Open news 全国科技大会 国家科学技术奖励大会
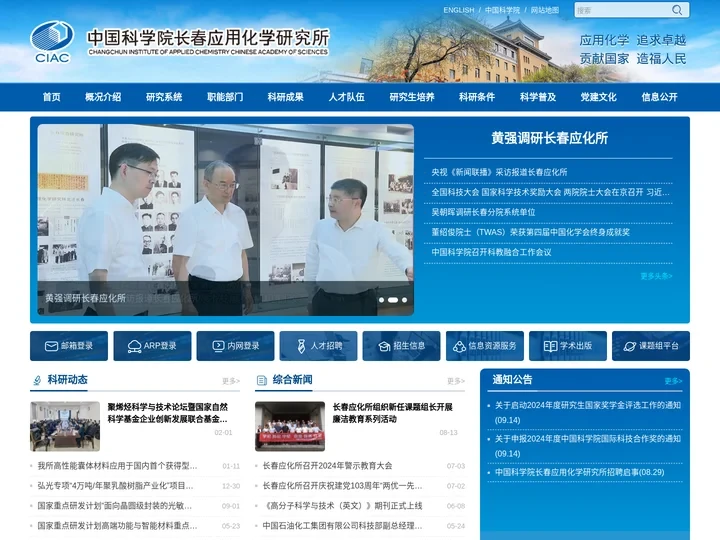This screenshot has height=540, width=720. pos(550,192)
